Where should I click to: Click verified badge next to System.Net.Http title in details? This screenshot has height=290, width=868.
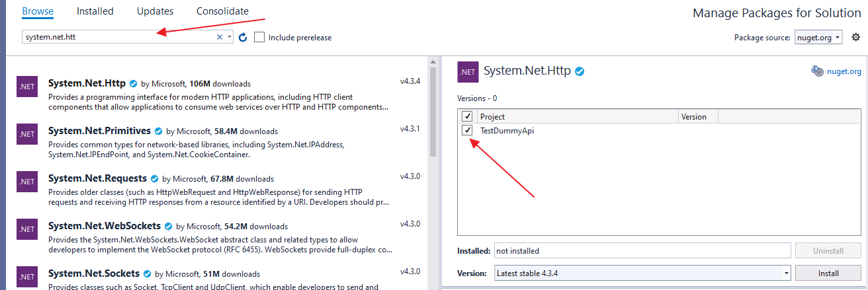tap(580, 71)
